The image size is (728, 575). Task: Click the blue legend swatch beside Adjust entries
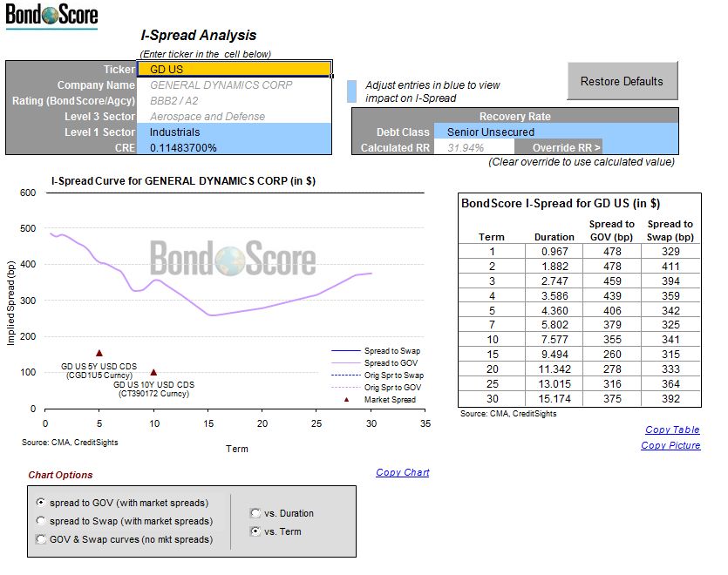click(x=352, y=91)
